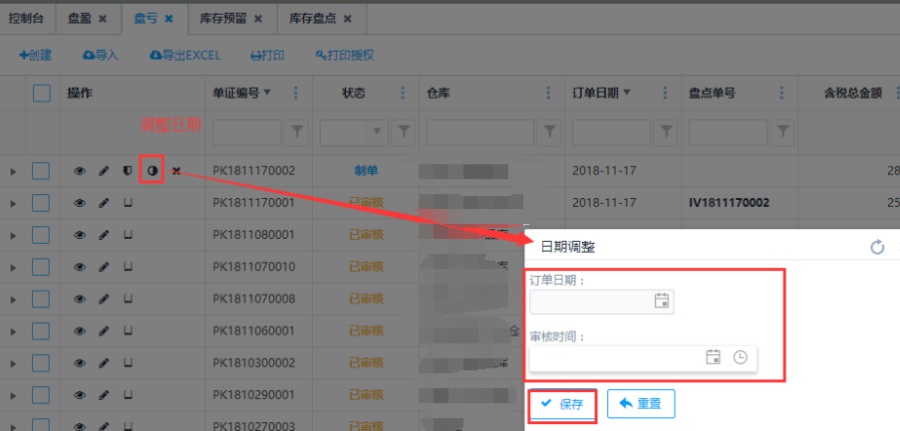Check the row checkbox for PK1811170002
Image resolution: width=900 pixels, height=431 pixels.
[41, 171]
